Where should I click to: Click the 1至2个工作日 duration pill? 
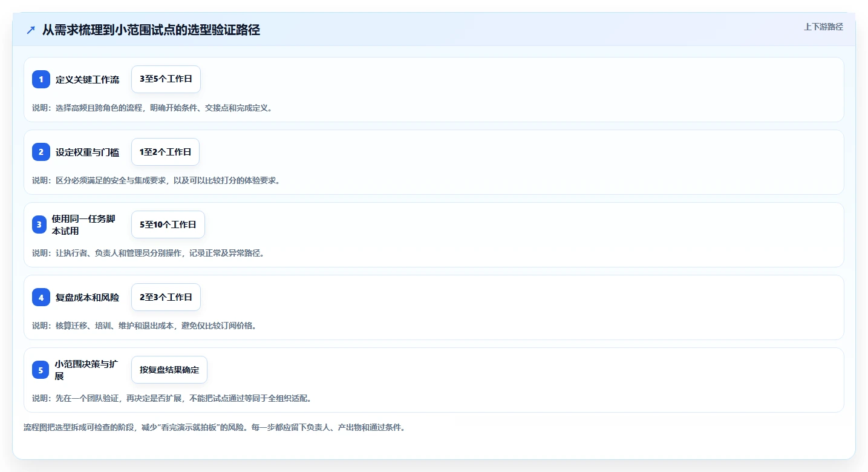(x=165, y=152)
